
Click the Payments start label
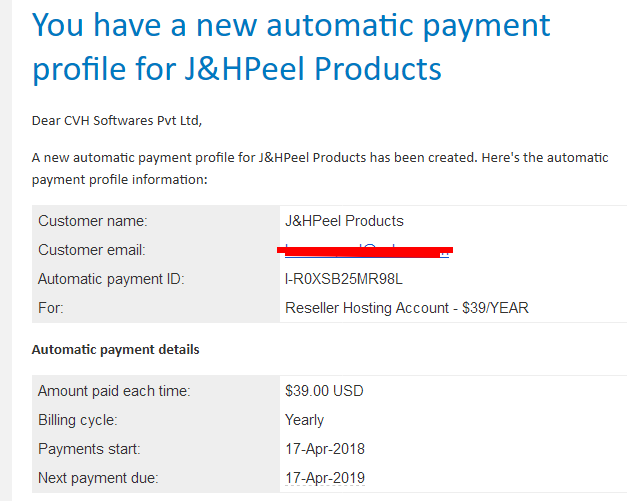[x=89, y=449]
